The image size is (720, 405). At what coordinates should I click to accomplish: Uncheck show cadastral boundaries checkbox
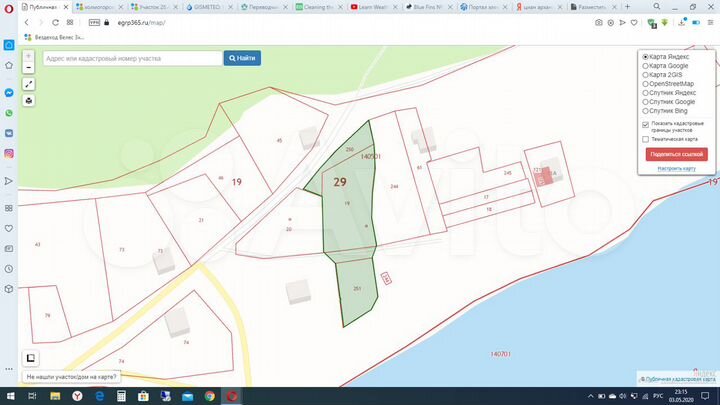[x=646, y=125]
